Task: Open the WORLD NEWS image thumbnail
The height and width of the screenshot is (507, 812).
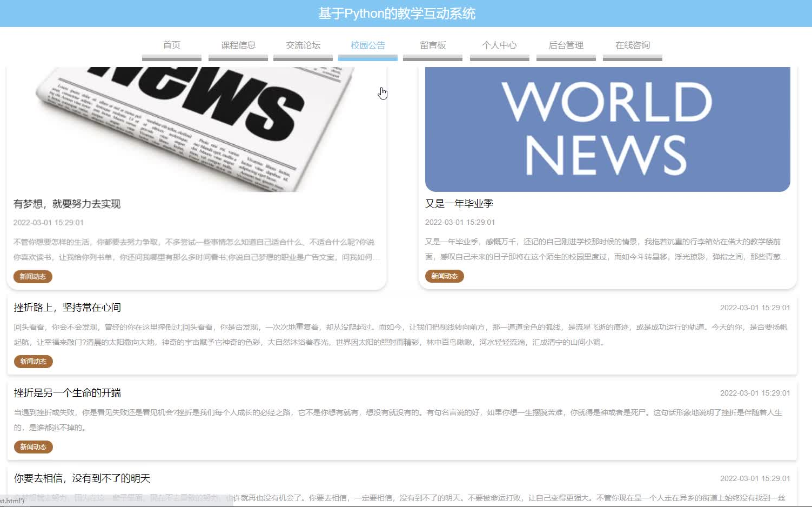Action: point(608,129)
